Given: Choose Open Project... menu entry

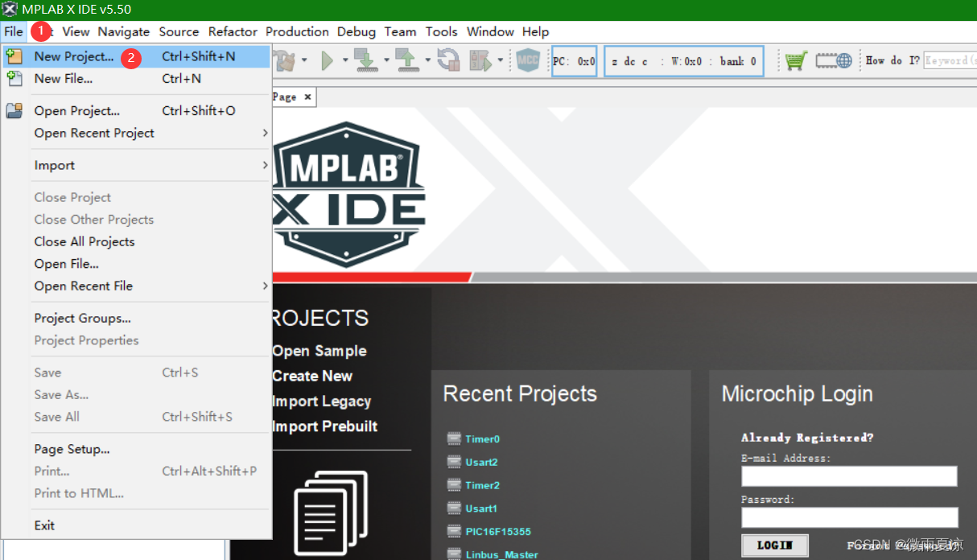Looking at the screenshot, I should [136, 110].
